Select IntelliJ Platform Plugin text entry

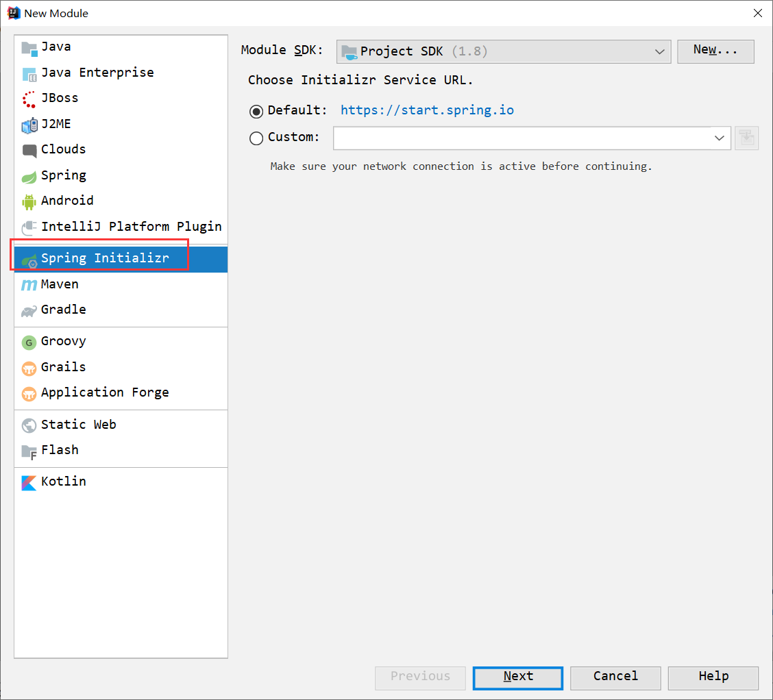131,227
